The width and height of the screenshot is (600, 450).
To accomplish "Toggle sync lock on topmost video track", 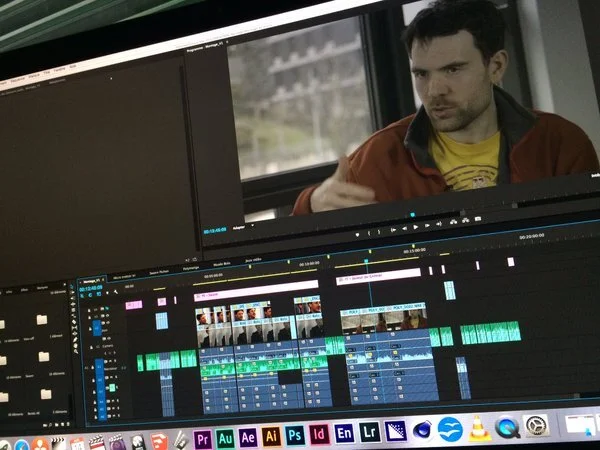I will coord(102,309).
